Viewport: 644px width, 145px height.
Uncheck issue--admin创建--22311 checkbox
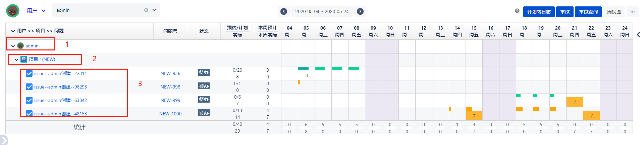click(x=29, y=73)
